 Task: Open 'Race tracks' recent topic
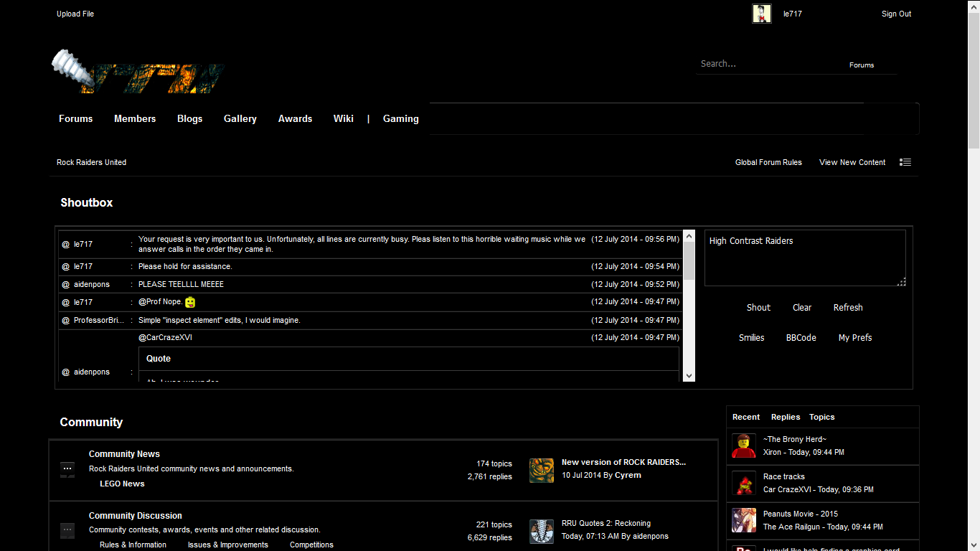point(784,476)
